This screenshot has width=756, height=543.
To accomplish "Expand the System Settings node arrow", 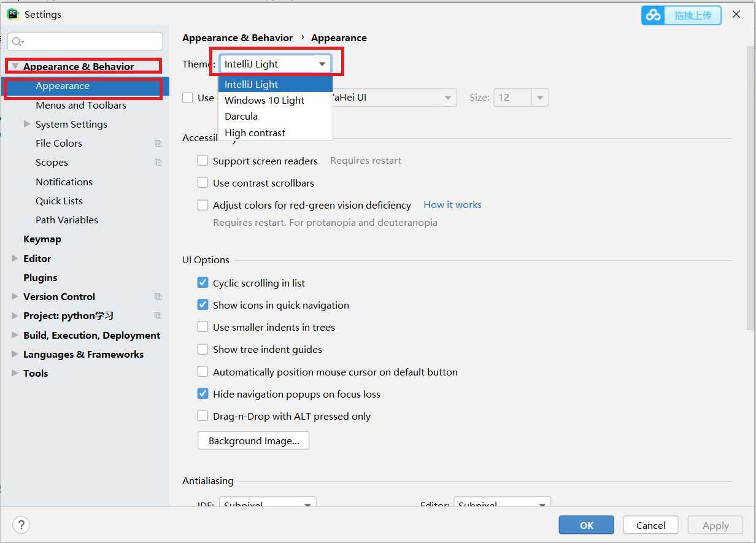I will pyautogui.click(x=27, y=124).
